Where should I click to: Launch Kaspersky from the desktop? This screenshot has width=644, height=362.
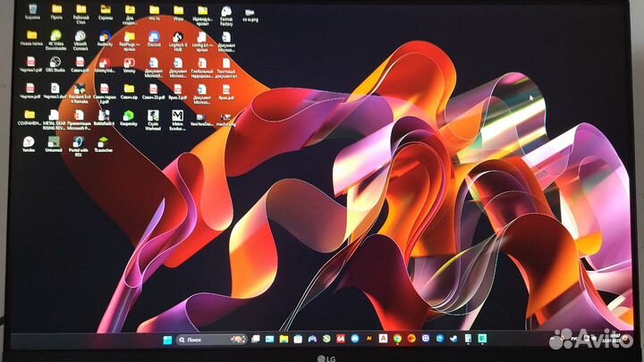(x=129, y=115)
